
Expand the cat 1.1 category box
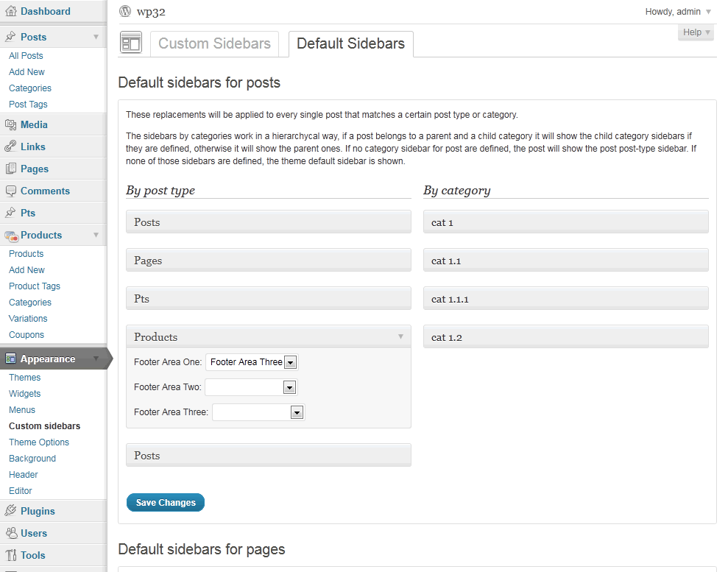click(565, 261)
